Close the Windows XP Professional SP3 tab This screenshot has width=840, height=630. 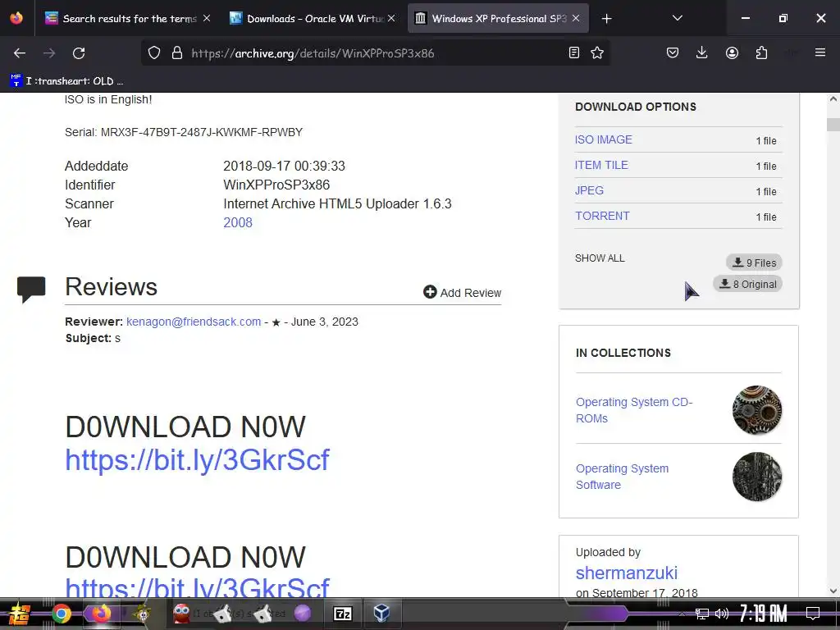point(576,18)
